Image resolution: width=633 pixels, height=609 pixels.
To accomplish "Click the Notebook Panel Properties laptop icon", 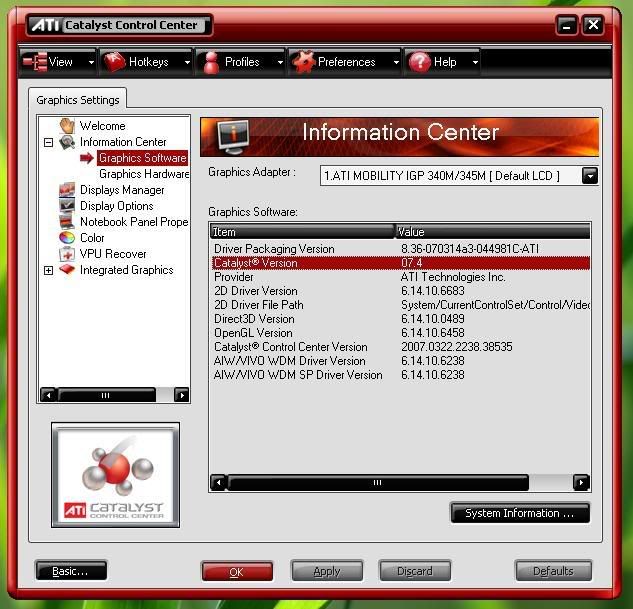I will coord(67,222).
